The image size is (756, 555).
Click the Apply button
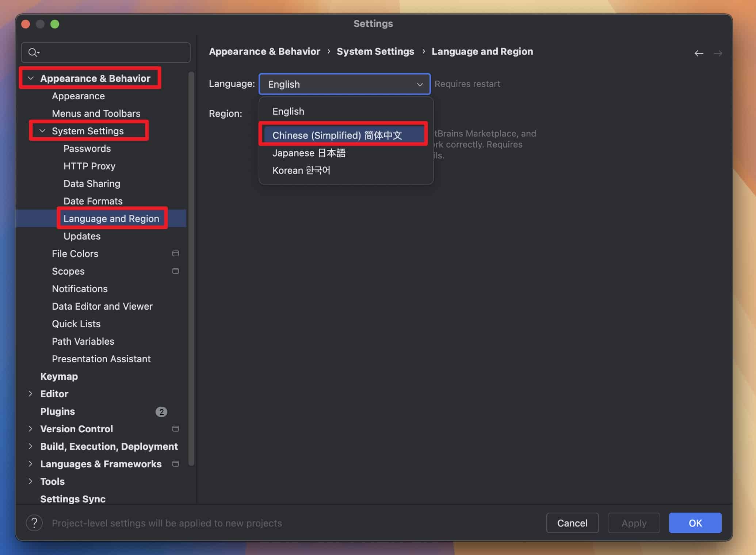click(x=634, y=523)
